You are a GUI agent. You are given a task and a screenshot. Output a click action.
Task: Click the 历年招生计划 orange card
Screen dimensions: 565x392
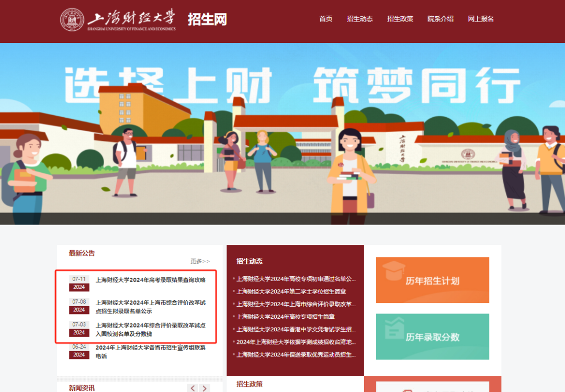tap(432, 279)
